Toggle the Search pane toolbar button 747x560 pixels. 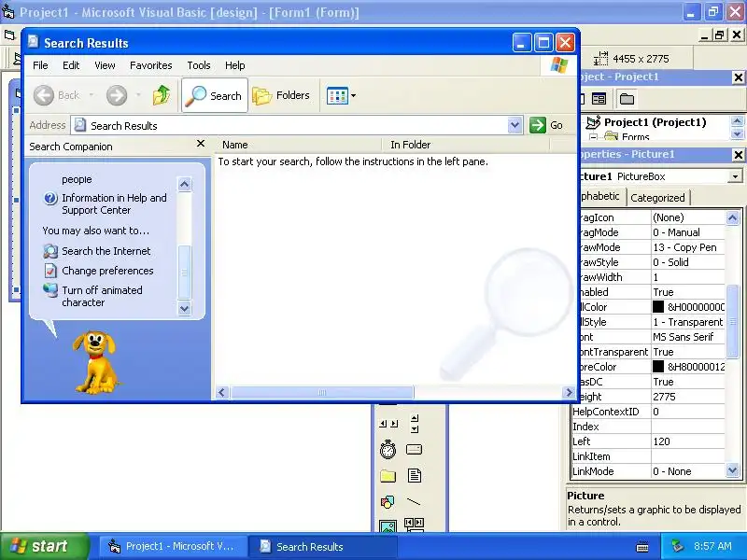click(x=215, y=95)
